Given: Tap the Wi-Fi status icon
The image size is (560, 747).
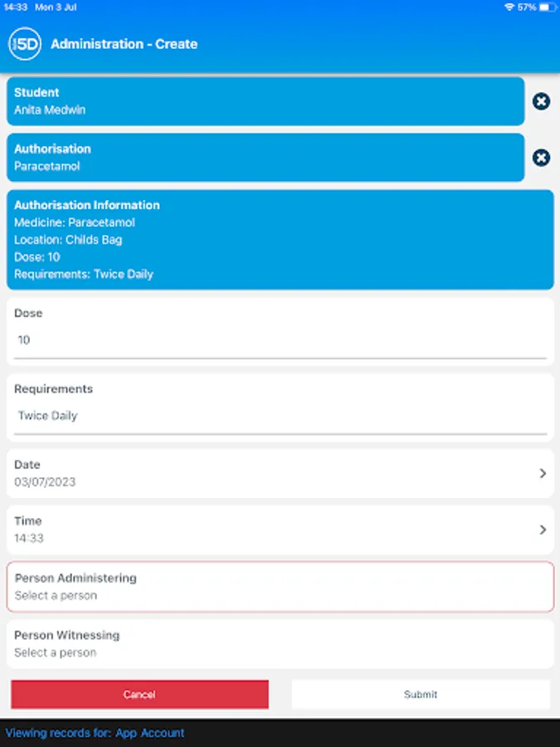Looking at the screenshot, I should [509, 7].
